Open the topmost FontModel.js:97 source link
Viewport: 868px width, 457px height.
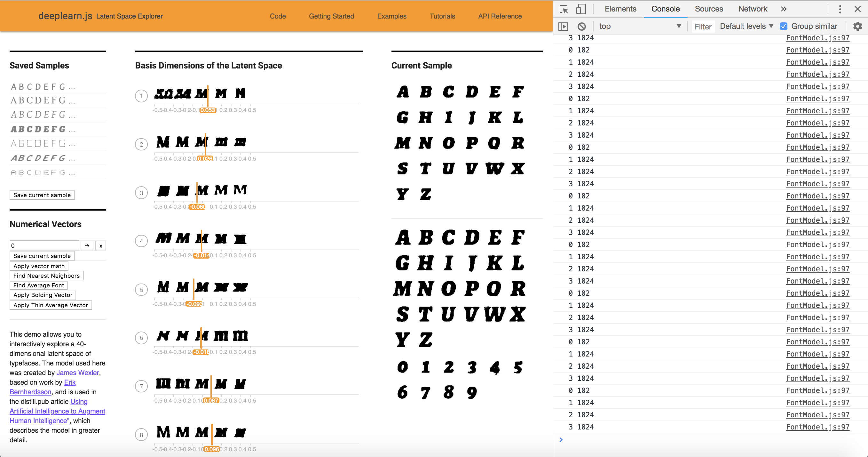click(x=817, y=38)
